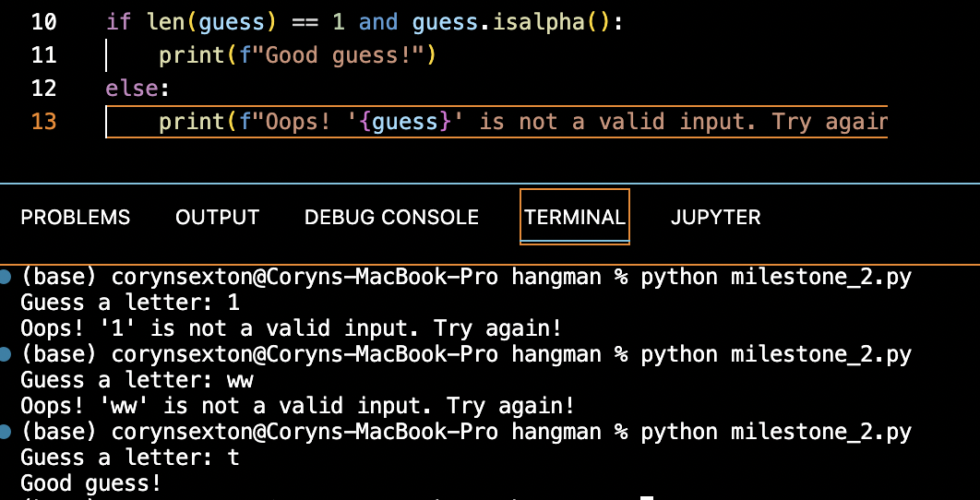Select the TERMINAL tab
Image resolution: width=980 pixels, height=500 pixels.
pyautogui.click(x=574, y=217)
